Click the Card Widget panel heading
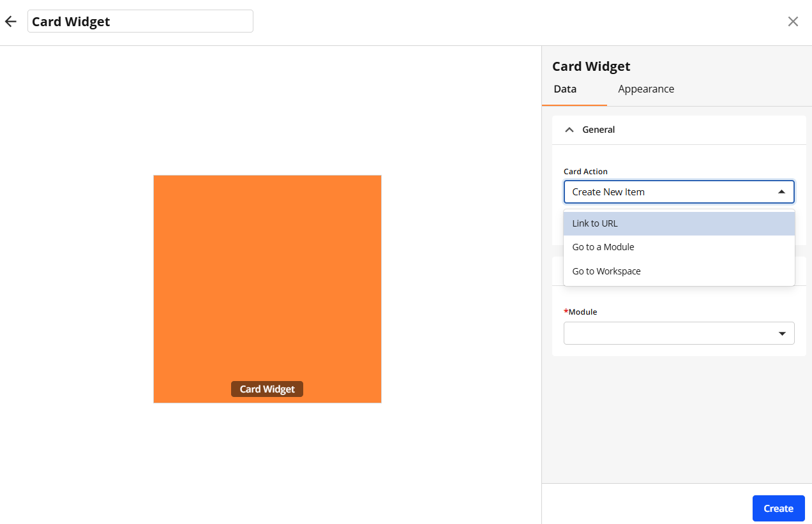Viewport: 812px width, 524px height. 591,66
